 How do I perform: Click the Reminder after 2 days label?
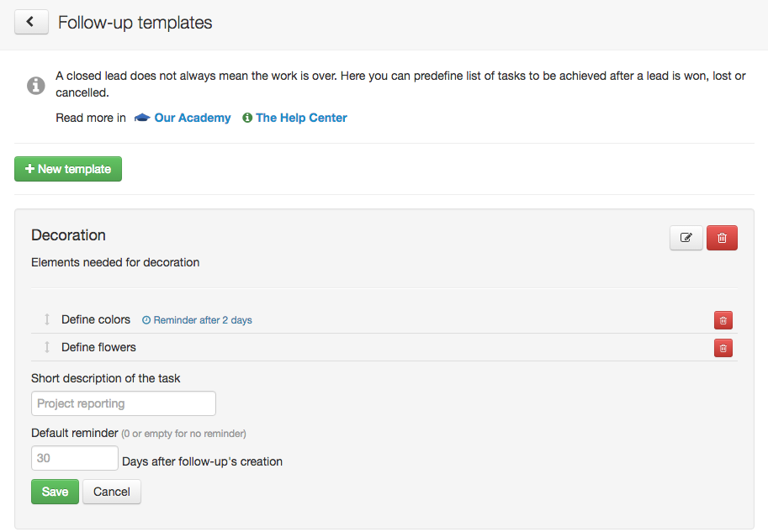197,320
